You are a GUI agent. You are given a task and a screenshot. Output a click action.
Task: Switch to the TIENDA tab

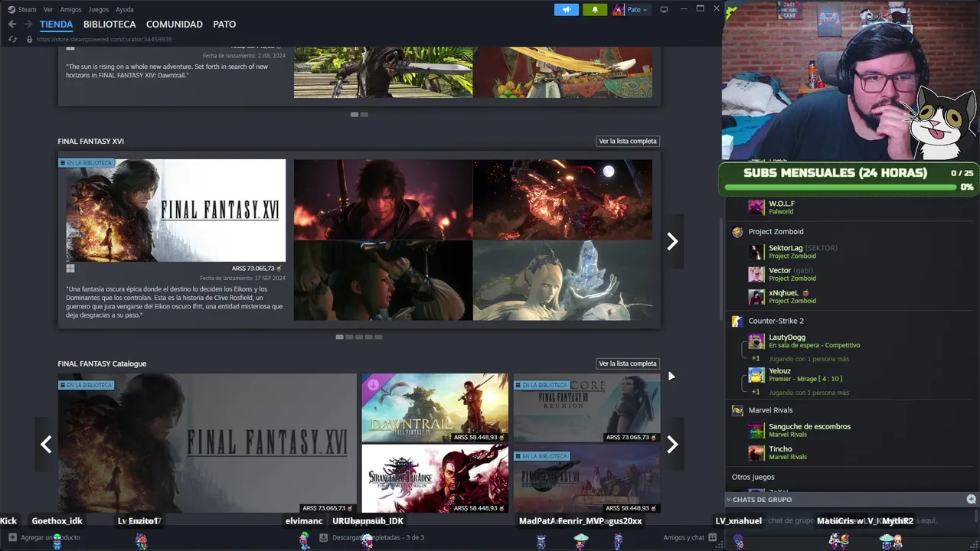[57, 24]
